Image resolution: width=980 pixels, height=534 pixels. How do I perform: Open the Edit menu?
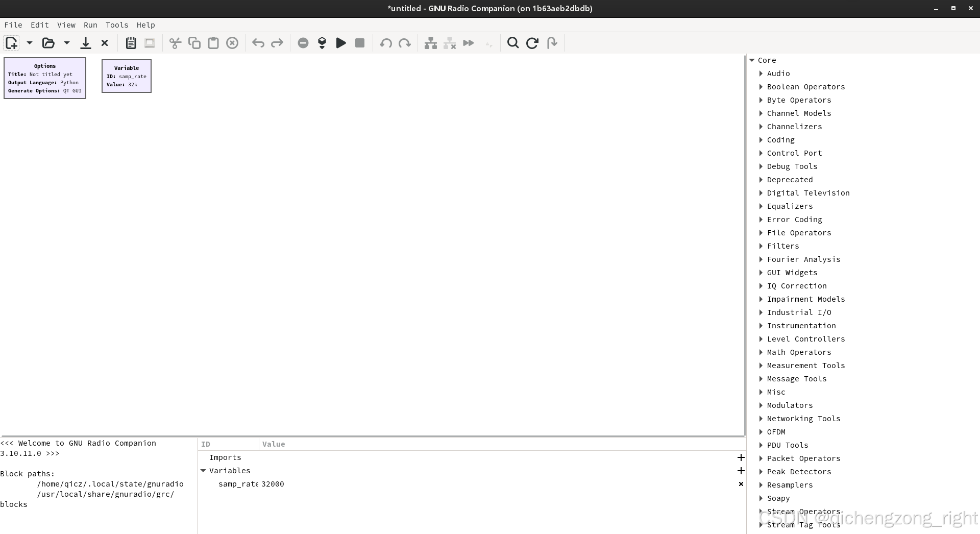[40, 25]
